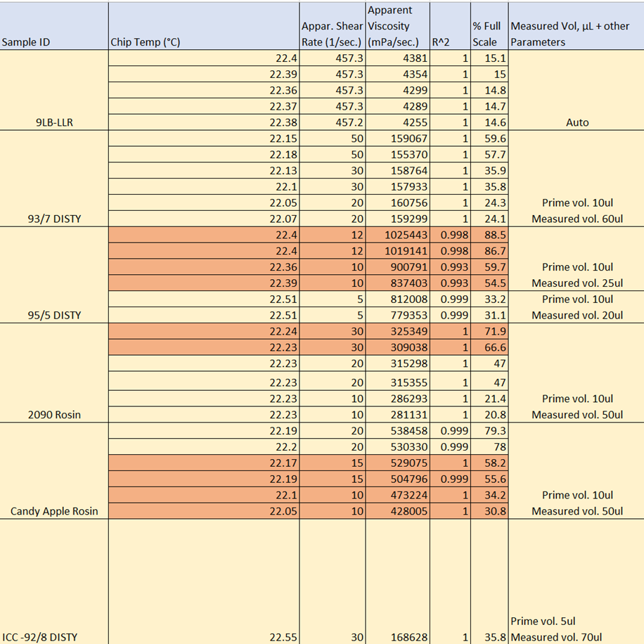Click chip temp value 22.55
Viewport: 644px width, 644px height.
204,581
